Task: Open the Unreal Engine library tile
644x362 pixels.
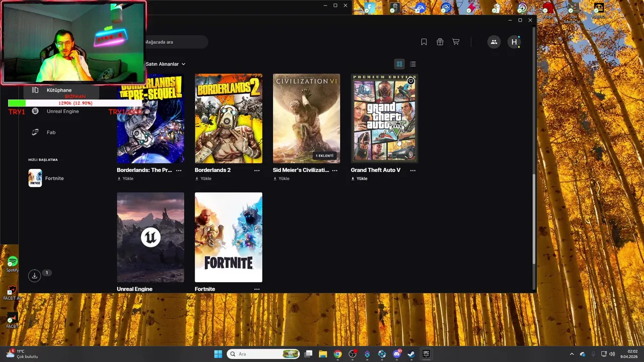Action: coord(150,237)
